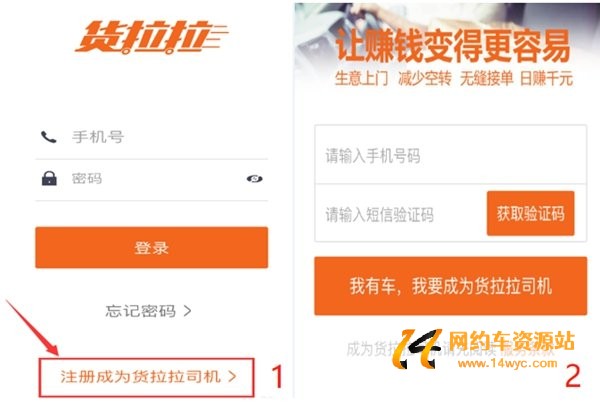Screen dimensions: 600x402
Task: Click the phone handset icon
Action: (49, 137)
